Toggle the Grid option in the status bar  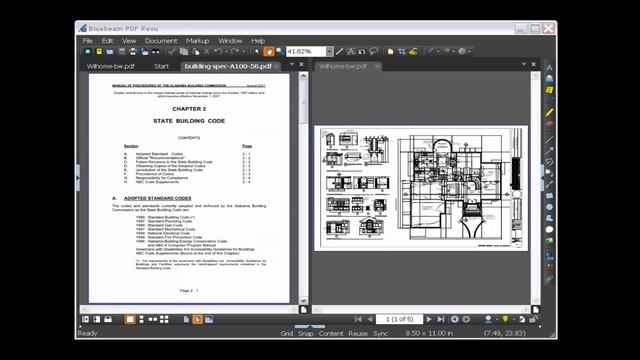click(287, 333)
